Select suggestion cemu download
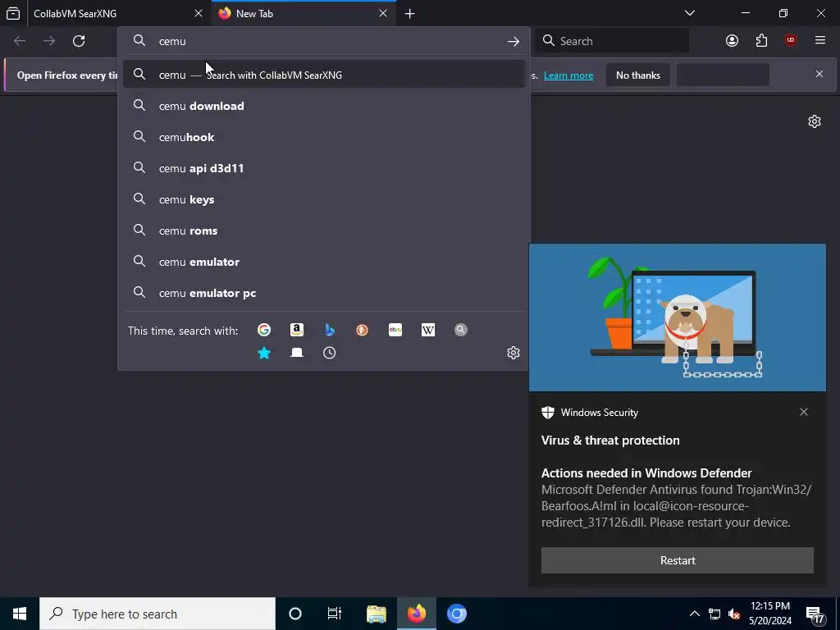 [x=323, y=106]
